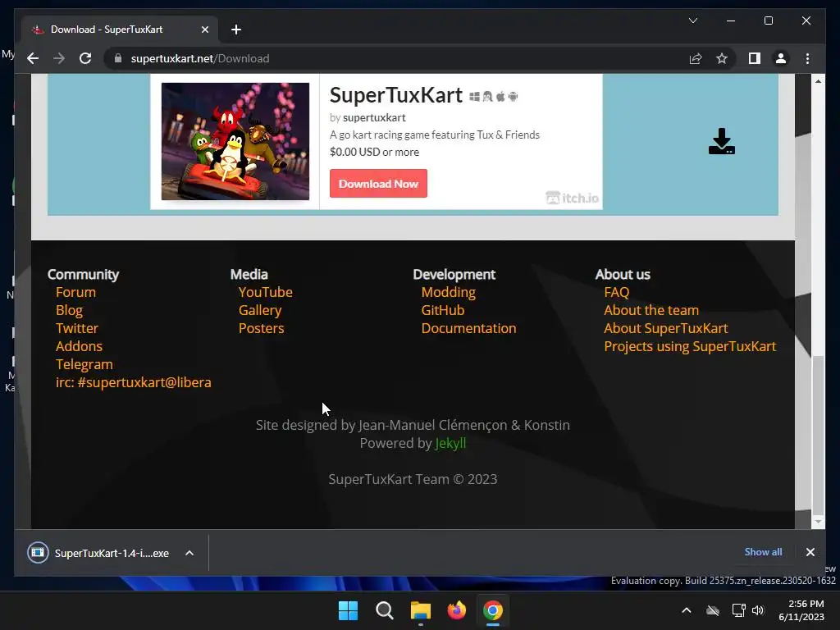The width and height of the screenshot is (840, 630).
Task: Open the GitHub link
Action: point(442,310)
